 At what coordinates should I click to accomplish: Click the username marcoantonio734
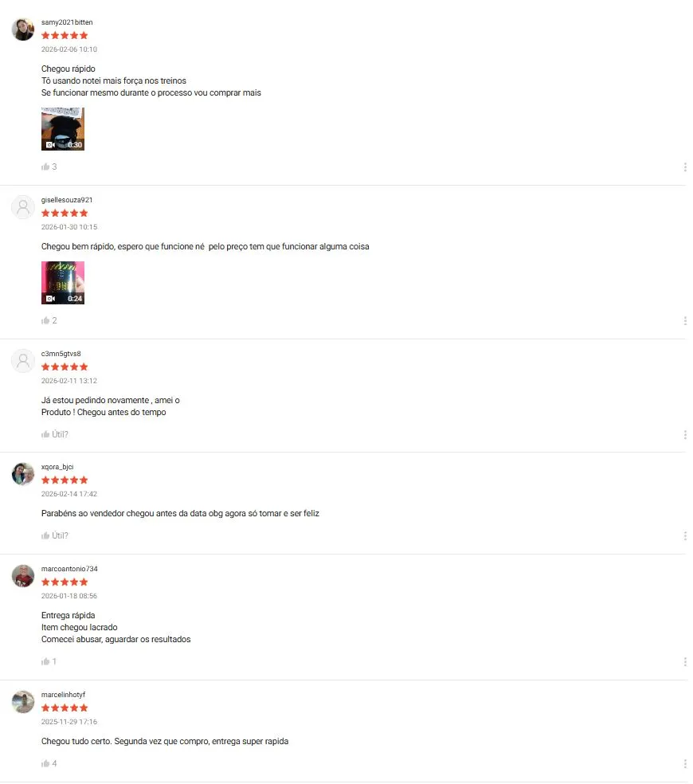pyautogui.click(x=69, y=569)
